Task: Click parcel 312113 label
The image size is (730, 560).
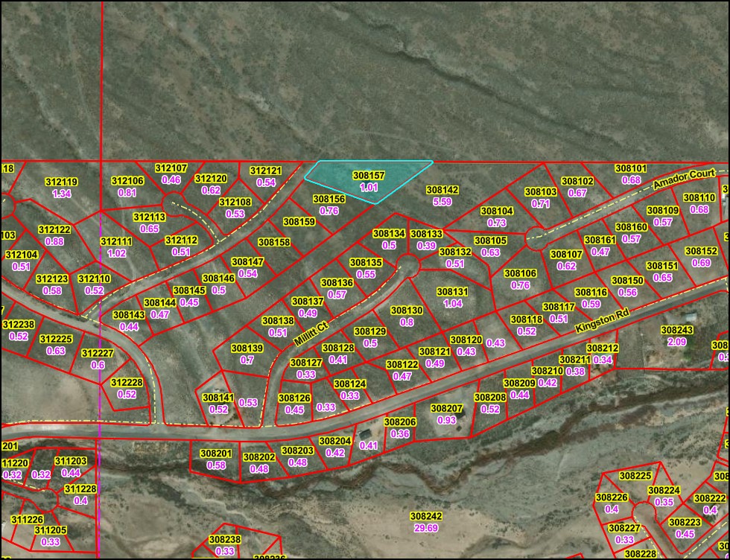Action: (150, 217)
